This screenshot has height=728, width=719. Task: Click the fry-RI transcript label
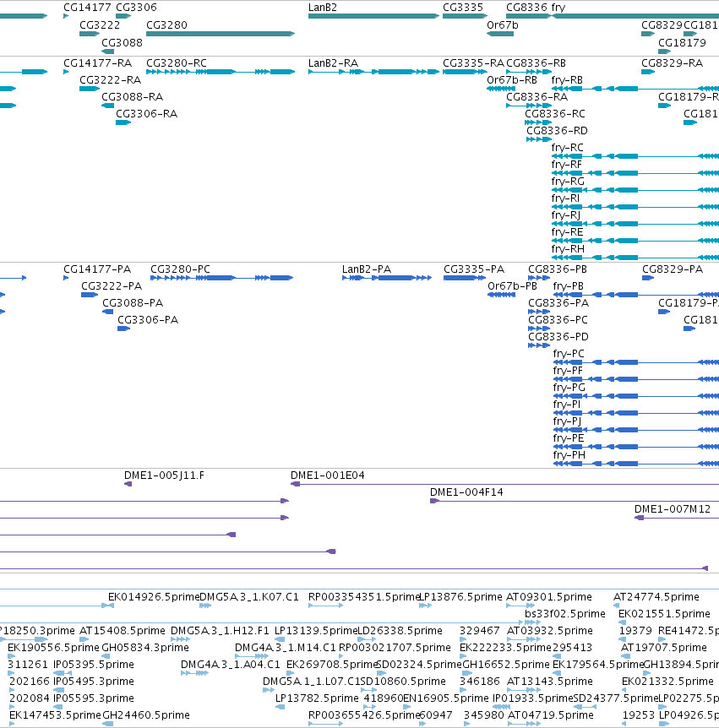pyautogui.click(x=565, y=198)
